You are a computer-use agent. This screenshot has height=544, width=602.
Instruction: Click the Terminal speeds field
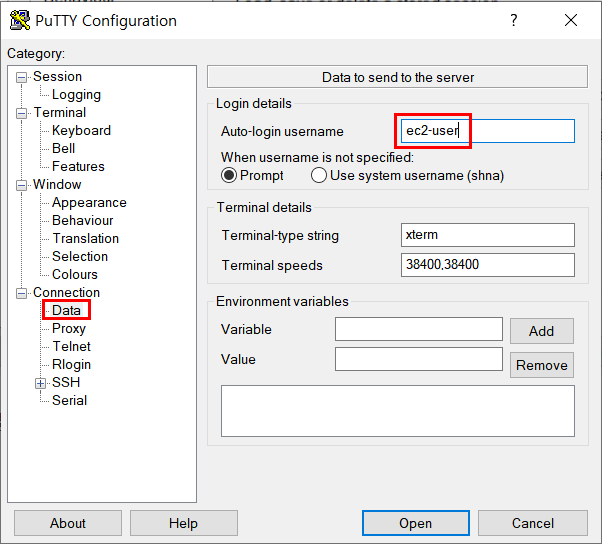tap(488, 265)
